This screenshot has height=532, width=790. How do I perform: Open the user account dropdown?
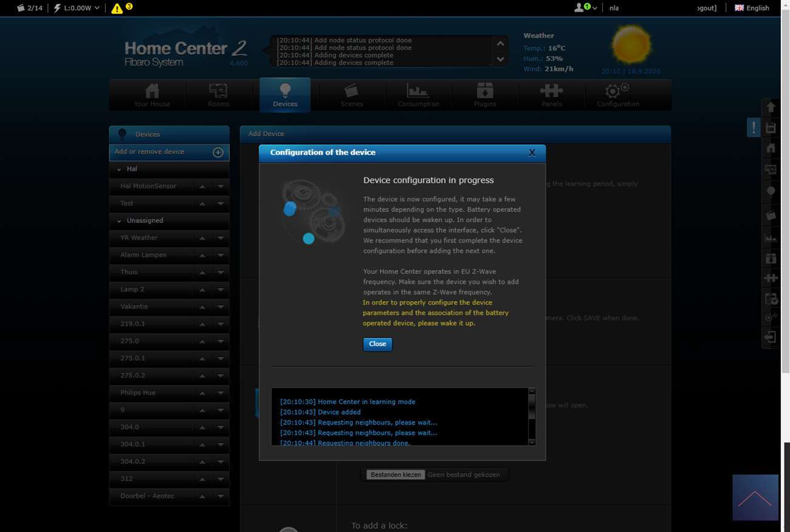coord(586,8)
